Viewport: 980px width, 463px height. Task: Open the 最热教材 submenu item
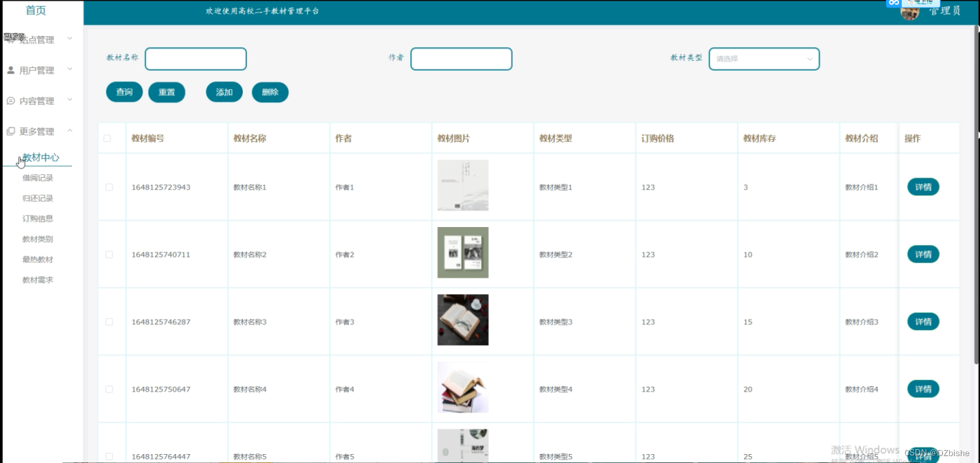(38, 260)
